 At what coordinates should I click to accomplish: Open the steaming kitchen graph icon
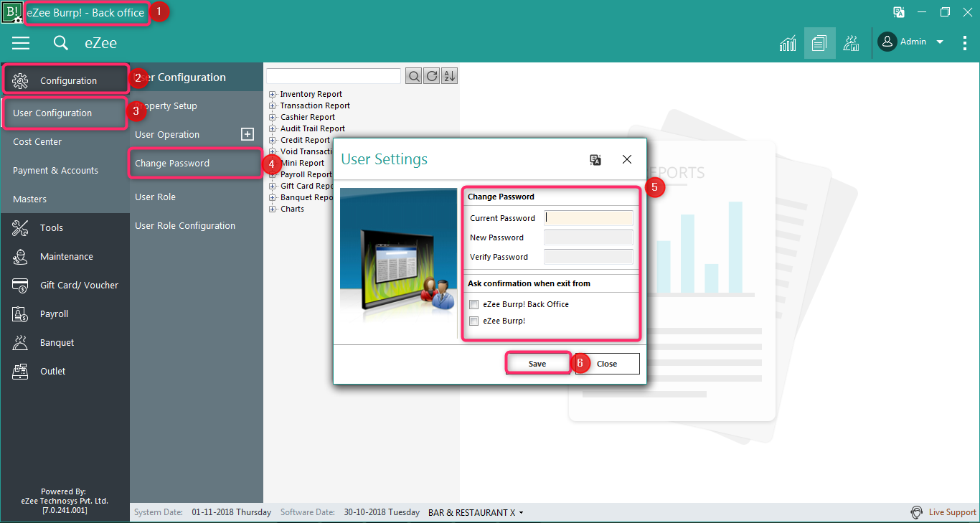point(852,43)
